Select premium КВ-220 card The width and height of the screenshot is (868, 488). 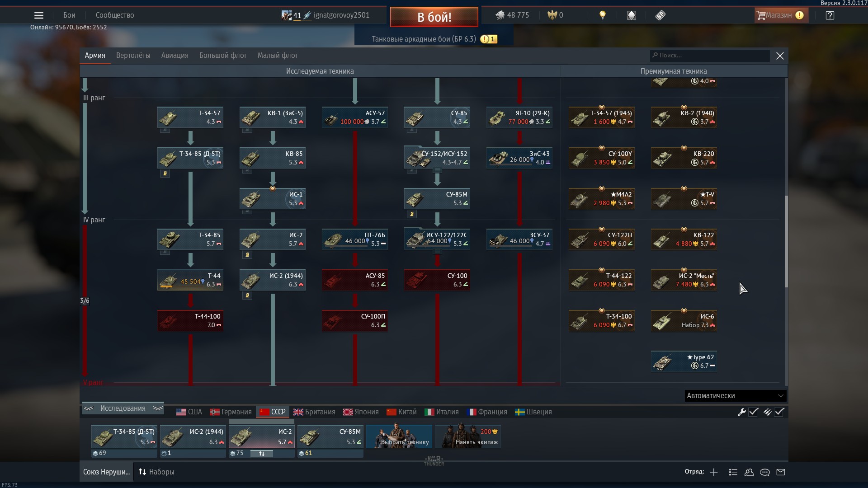(x=684, y=158)
